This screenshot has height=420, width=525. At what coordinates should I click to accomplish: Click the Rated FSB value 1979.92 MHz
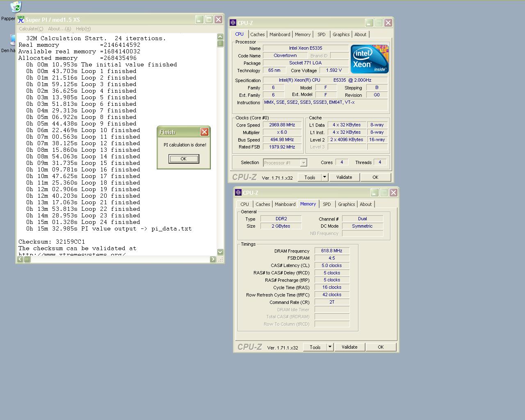[282, 147]
